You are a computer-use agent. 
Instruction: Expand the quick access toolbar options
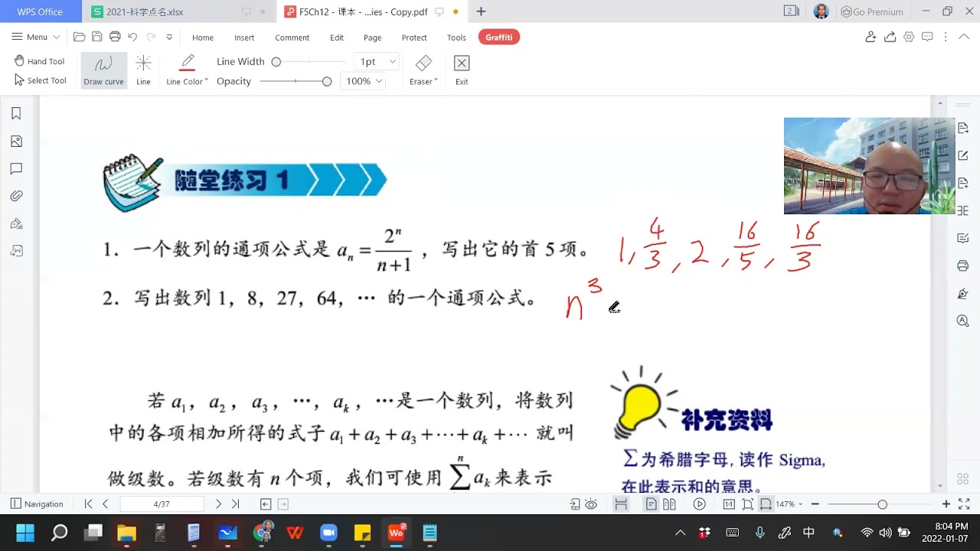point(169,37)
